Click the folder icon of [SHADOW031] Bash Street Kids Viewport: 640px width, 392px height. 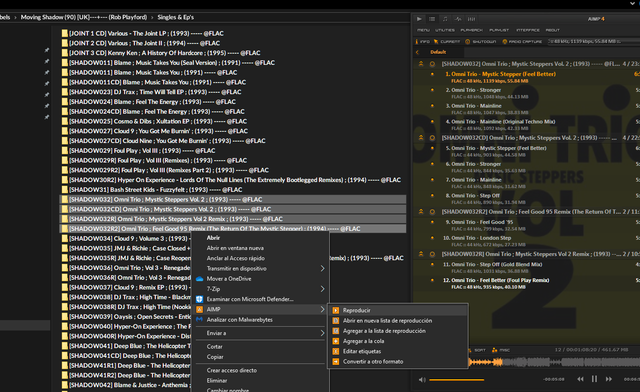coord(64,190)
